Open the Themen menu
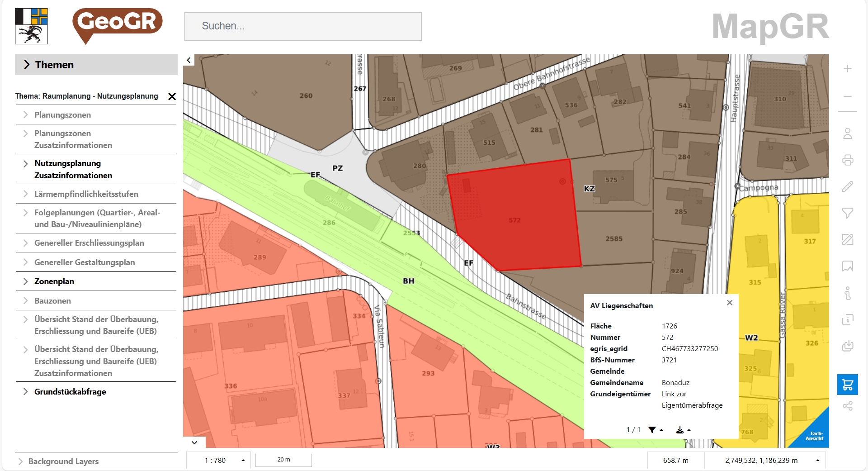868x471 pixels. (x=54, y=65)
